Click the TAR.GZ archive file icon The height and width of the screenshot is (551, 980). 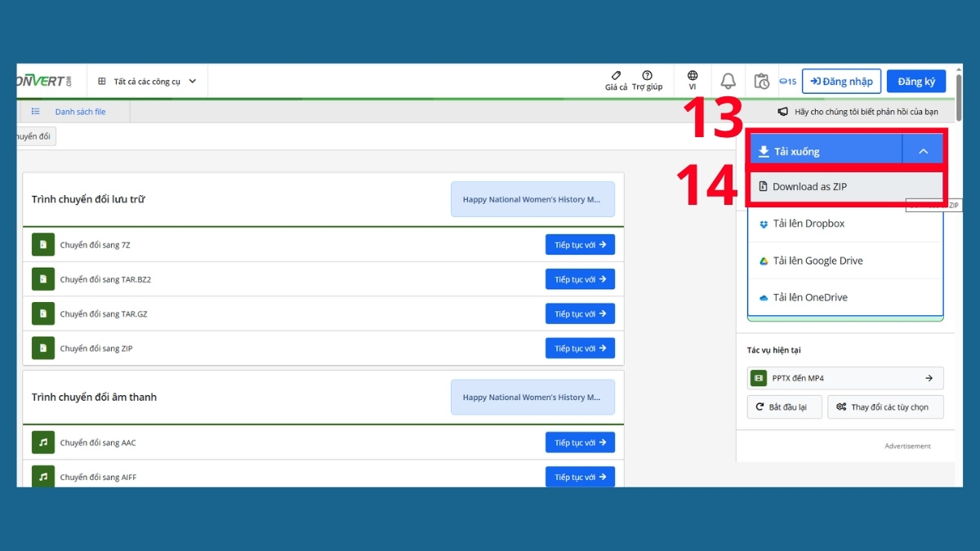43,313
